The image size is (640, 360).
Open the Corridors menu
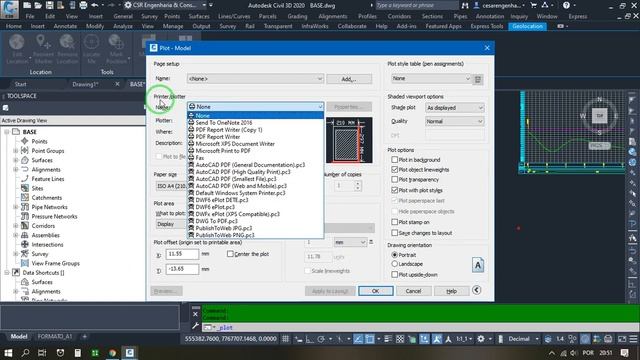pos(399,16)
